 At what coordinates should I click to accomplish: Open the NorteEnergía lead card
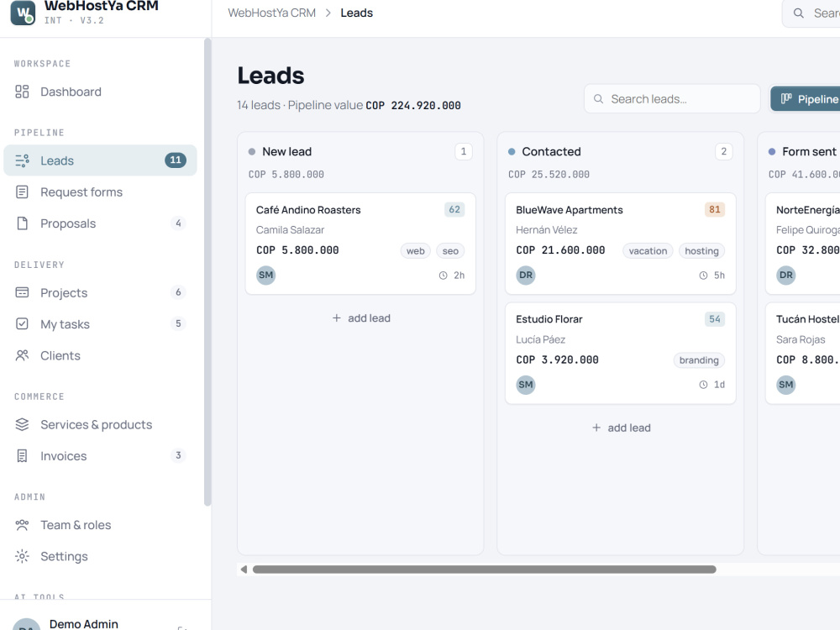pos(803,244)
